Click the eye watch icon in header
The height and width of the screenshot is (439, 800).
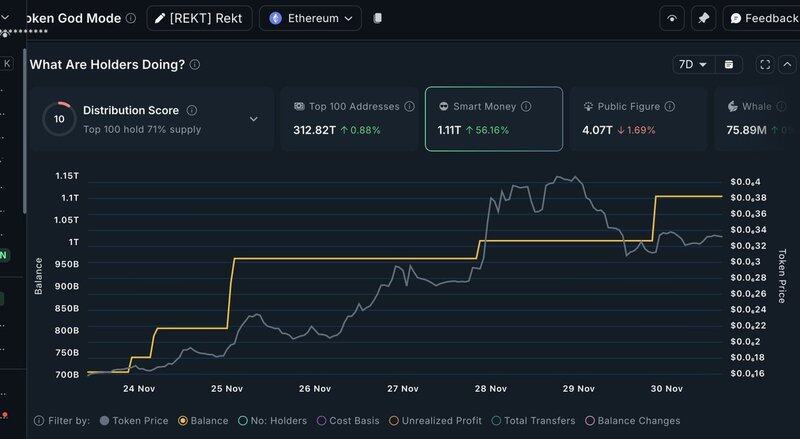672,18
